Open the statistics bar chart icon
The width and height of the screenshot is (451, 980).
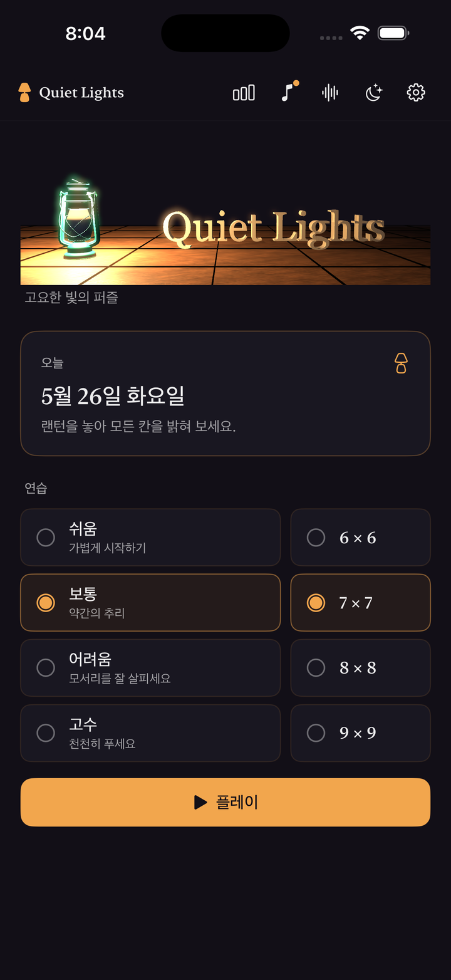244,93
